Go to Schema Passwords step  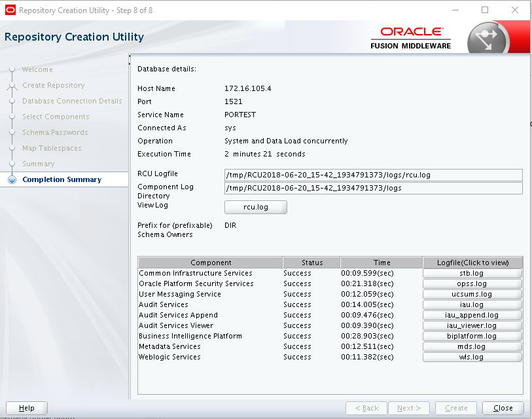55,132
